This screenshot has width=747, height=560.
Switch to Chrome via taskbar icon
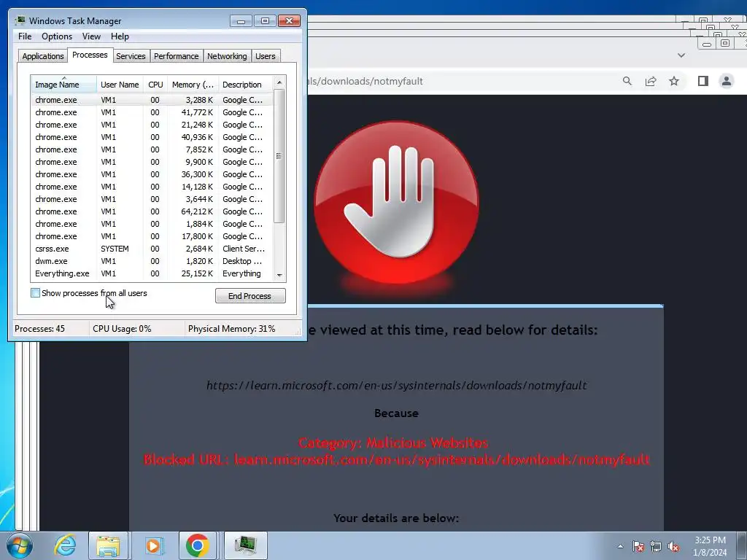(198, 545)
